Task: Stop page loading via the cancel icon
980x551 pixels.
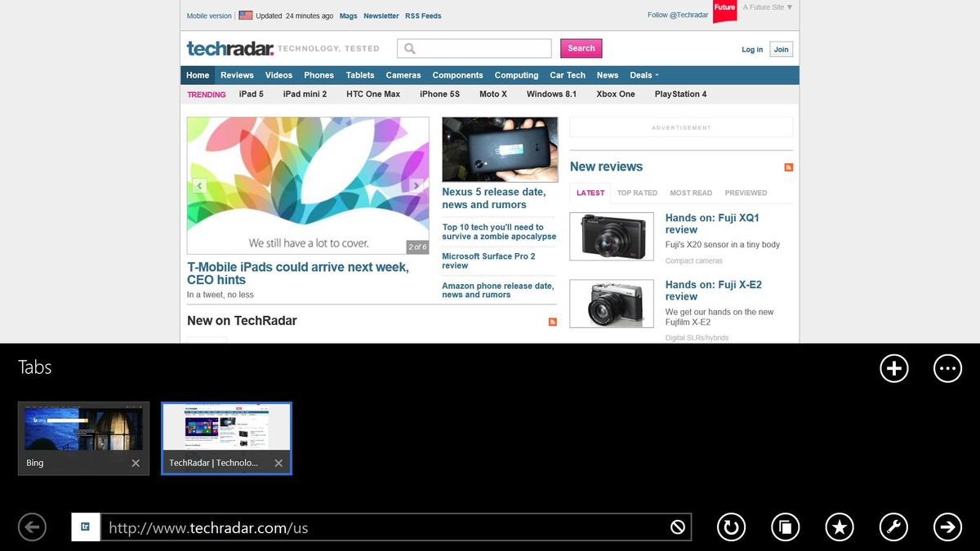Action: [677, 527]
